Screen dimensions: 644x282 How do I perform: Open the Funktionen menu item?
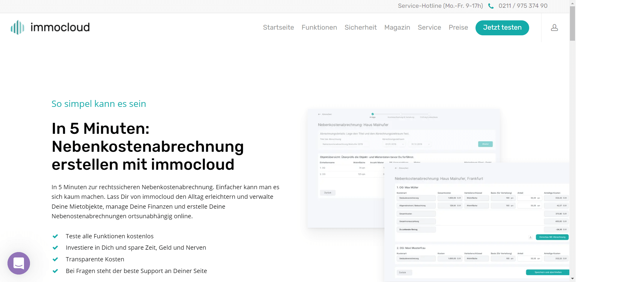coord(319,28)
